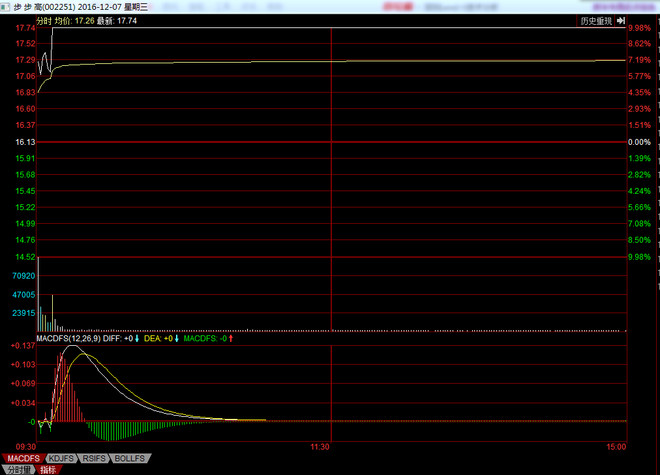This screenshot has height=475, width=660.
Task: Click the 11:30 time axis marker
Action: pyautogui.click(x=319, y=447)
